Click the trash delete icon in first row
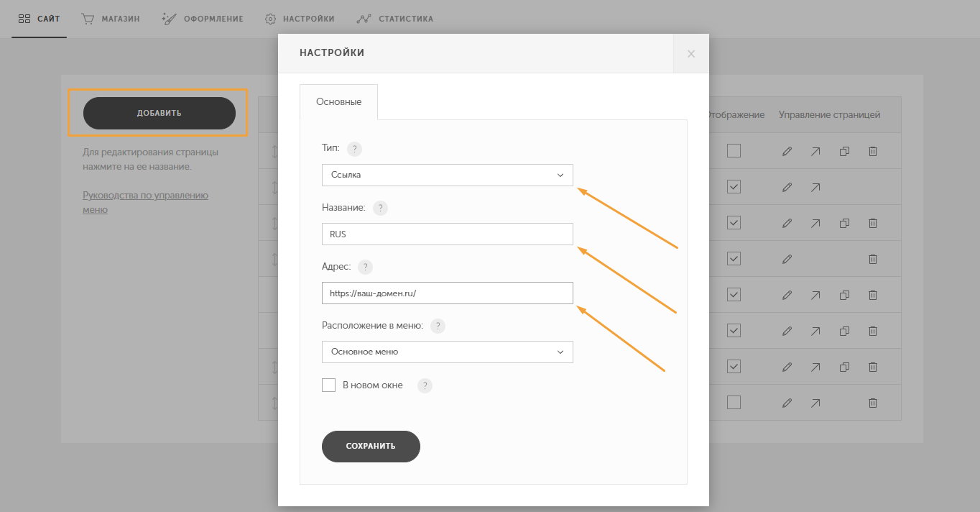 pos(873,151)
